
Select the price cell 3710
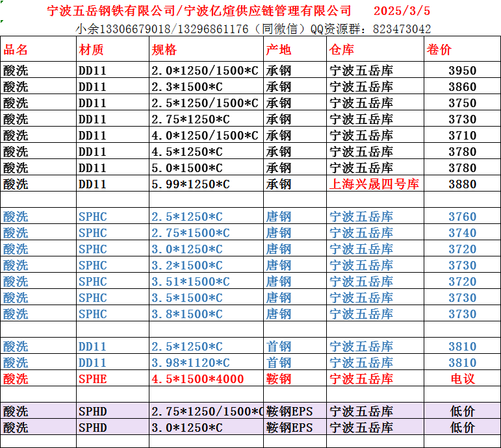(463, 135)
